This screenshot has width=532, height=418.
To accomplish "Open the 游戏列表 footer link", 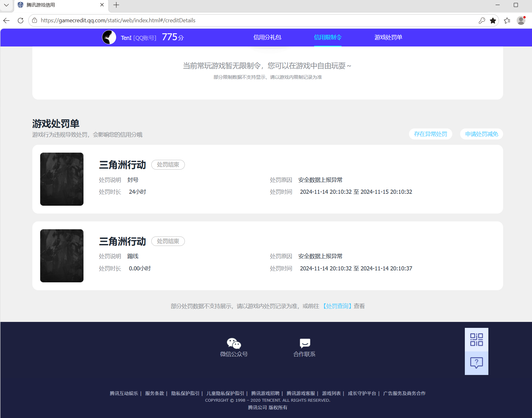I will [x=331, y=394].
